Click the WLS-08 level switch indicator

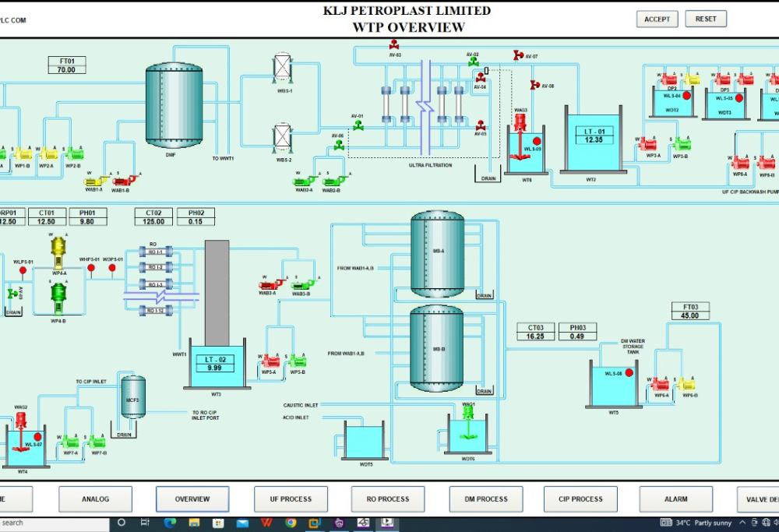[x=629, y=373]
